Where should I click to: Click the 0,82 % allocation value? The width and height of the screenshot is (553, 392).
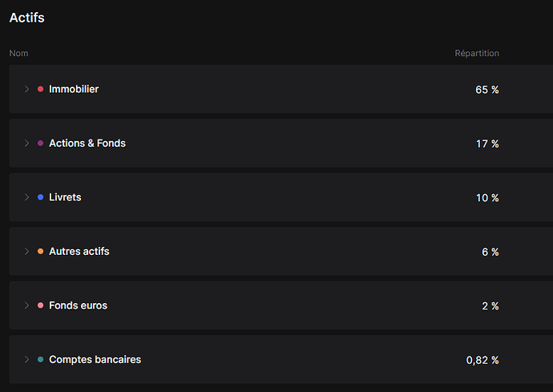(x=482, y=361)
